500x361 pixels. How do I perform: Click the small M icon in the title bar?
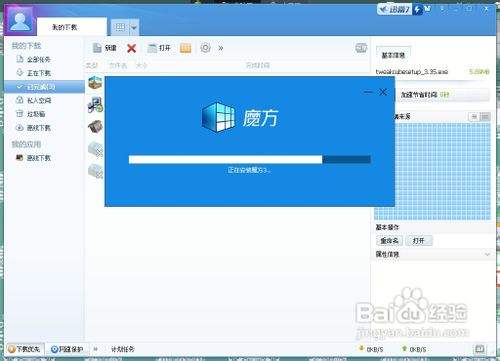pyautogui.click(x=427, y=9)
